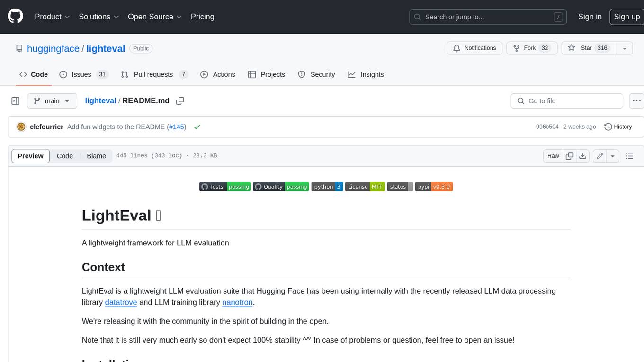
Task: Expand the Solutions menu
Action: (x=99, y=17)
